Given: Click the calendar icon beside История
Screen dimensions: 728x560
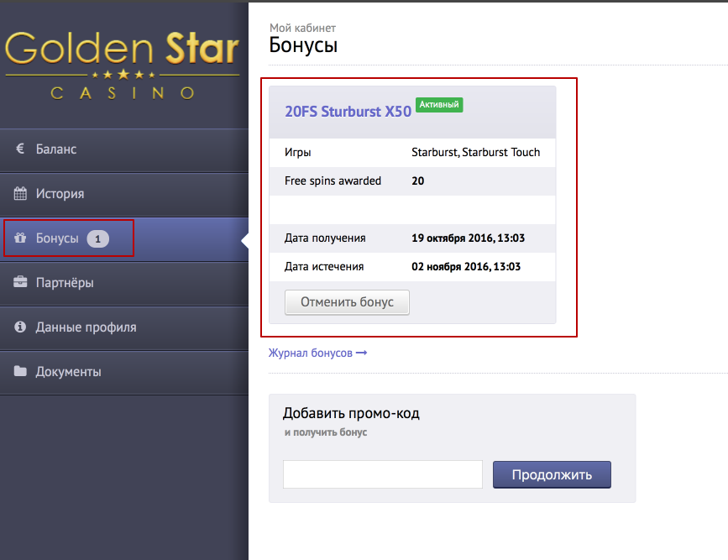Looking at the screenshot, I should coord(20,194).
